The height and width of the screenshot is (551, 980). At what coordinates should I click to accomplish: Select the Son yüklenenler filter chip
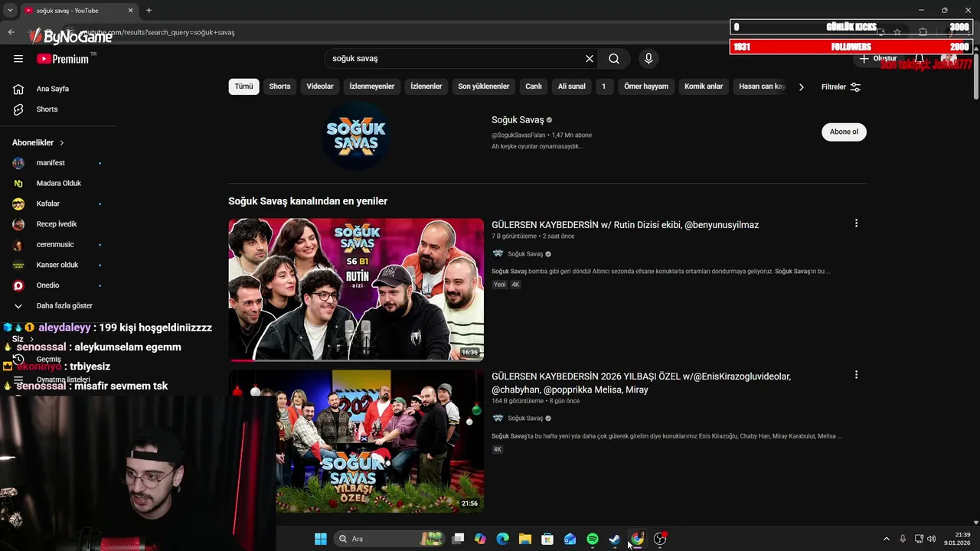click(x=484, y=86)
